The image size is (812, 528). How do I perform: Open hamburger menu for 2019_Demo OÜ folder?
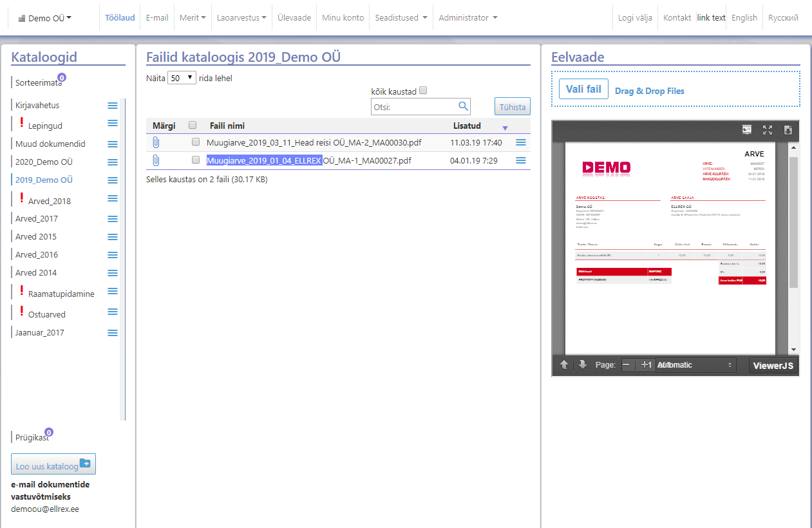click(x=113, y=180)
